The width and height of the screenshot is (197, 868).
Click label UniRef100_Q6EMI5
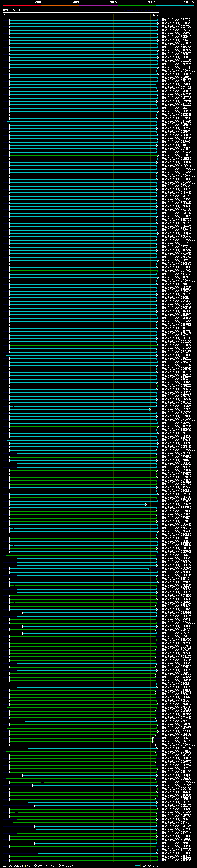click(x=177, y=135)
